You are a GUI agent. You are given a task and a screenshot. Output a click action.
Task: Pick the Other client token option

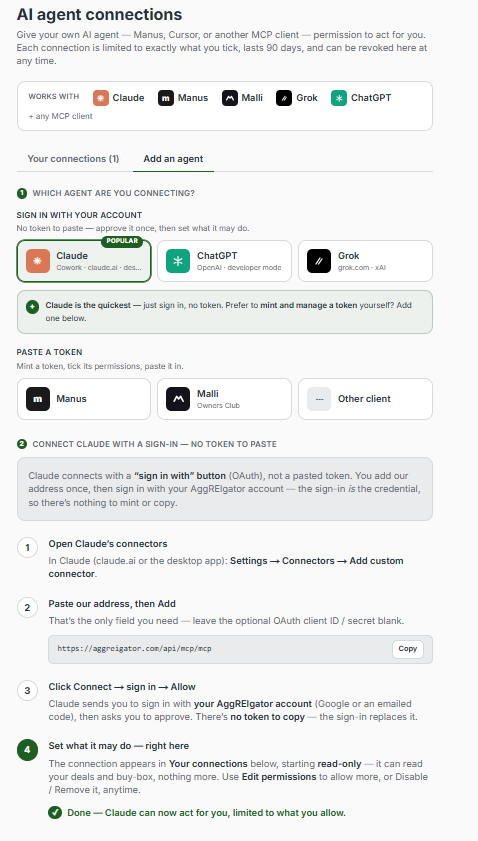(365, 399)
